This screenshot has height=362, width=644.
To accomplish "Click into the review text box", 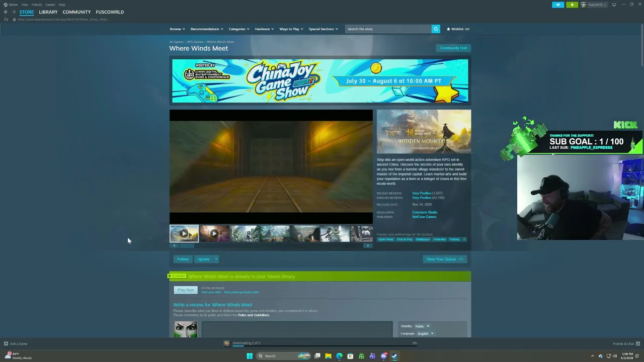I will (x=297, y=329).
